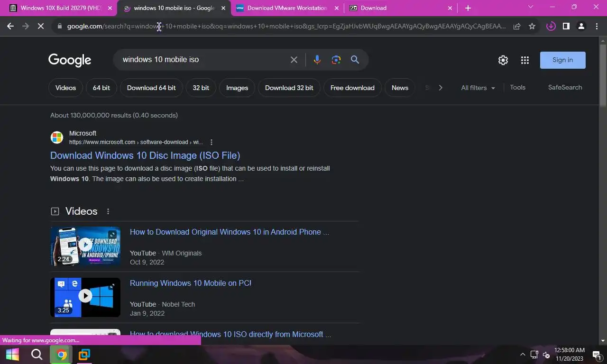This screenshot has height=364, width=607.
Task: Open VMware Workstation from taskbar
Action: click(x=84, y=355)
